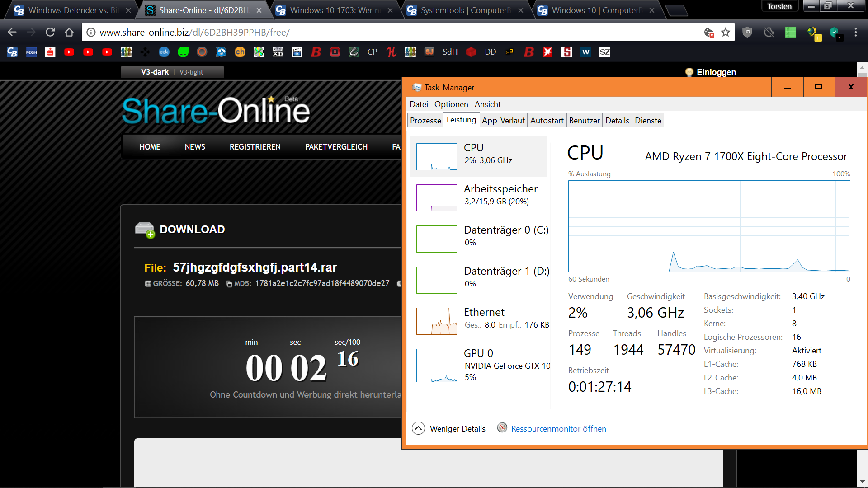Reload the Share-Online page
868x488 pixels.
click(x=50, y=32)
